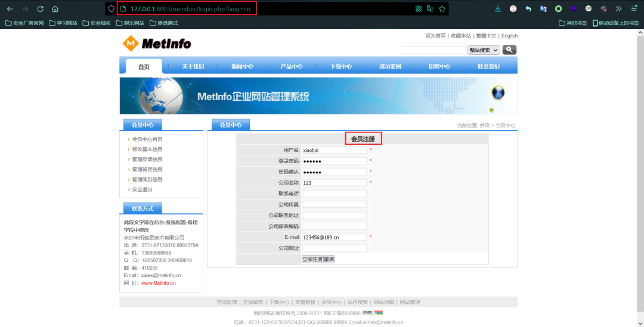This screenshot has width=644, height=327.
Task: Click the magnifier search button
Action: (x=509, y=49)
